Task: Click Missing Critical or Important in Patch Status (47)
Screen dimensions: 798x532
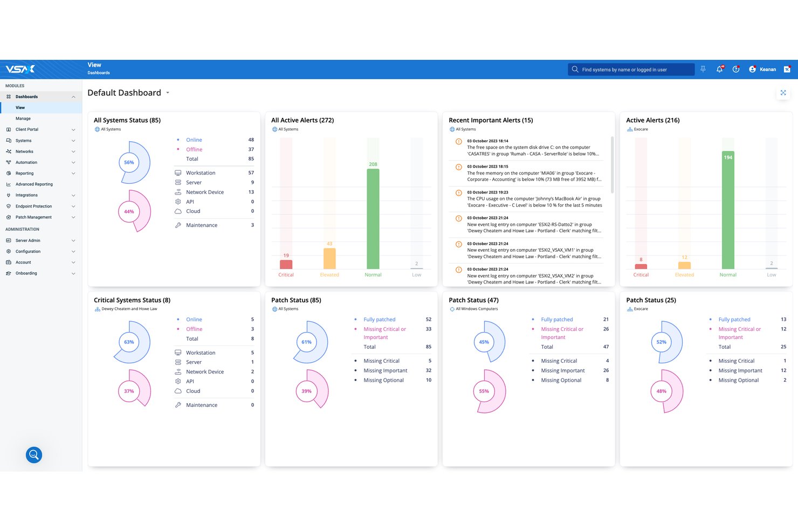Action: point(562,333)
